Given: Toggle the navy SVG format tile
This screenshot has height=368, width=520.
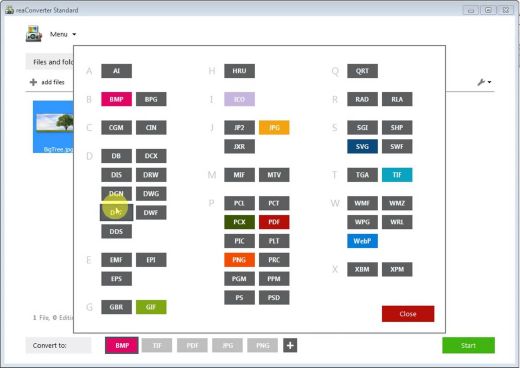Looking at the screenshot, I should tap(362, 146).
